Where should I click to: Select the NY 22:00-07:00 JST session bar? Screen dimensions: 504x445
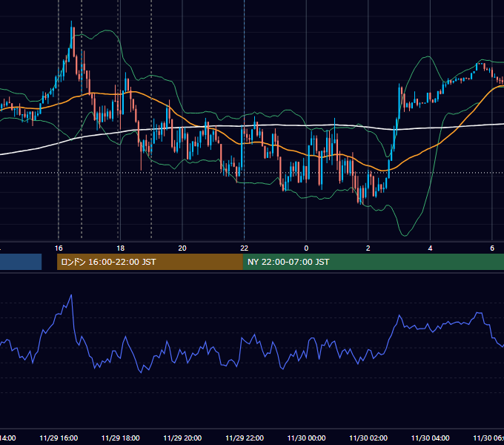[x=373, y=262]
